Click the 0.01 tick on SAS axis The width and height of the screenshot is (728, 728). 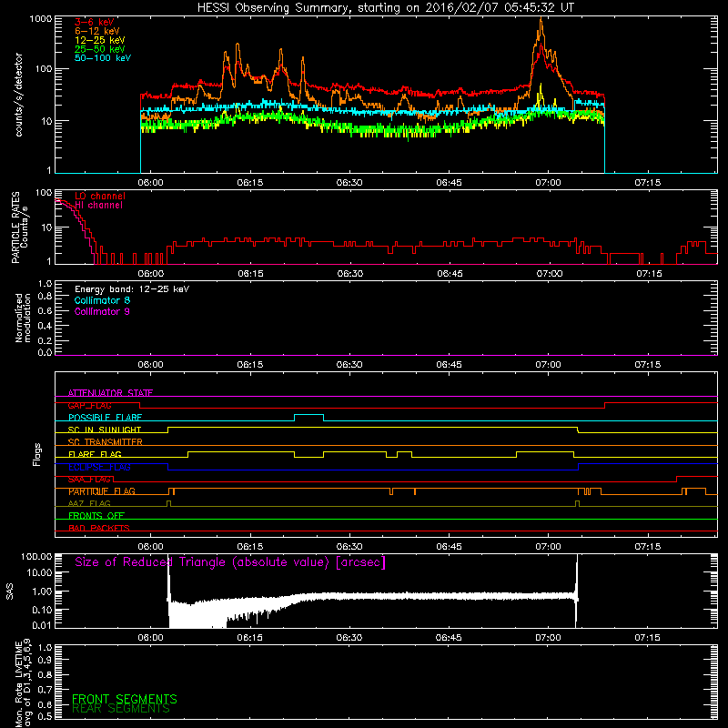[42, 625]
